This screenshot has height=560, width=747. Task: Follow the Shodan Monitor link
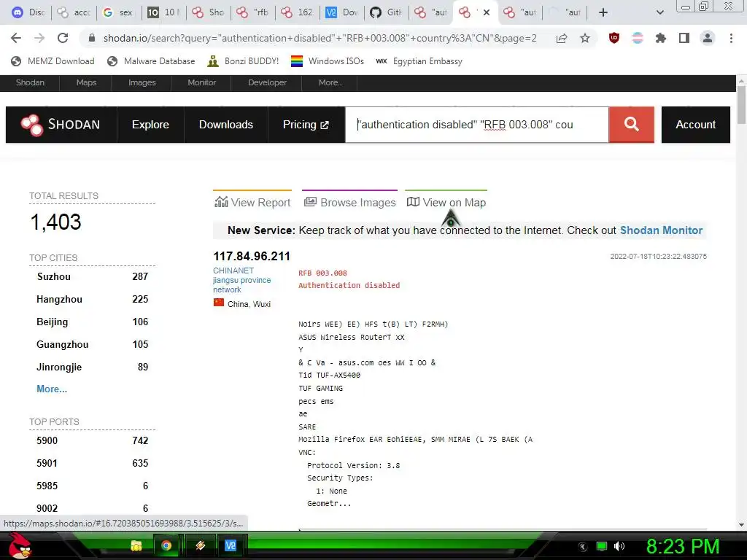pos(661,230)
